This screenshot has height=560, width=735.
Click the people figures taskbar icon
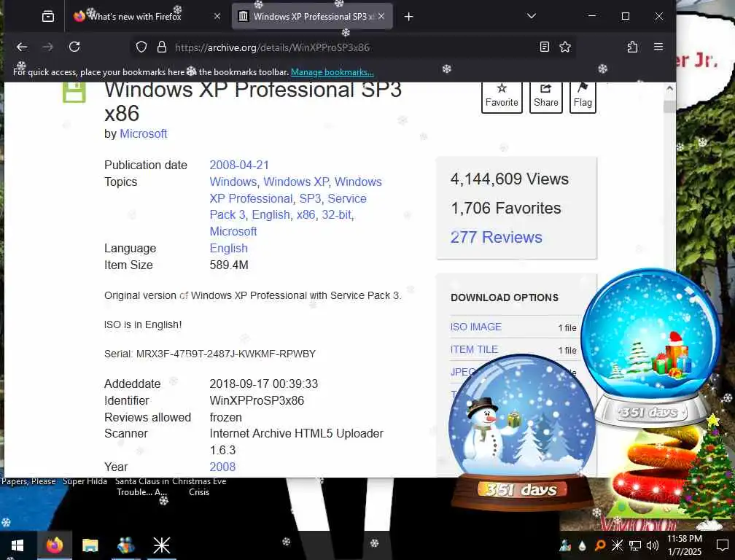[125, 545]
